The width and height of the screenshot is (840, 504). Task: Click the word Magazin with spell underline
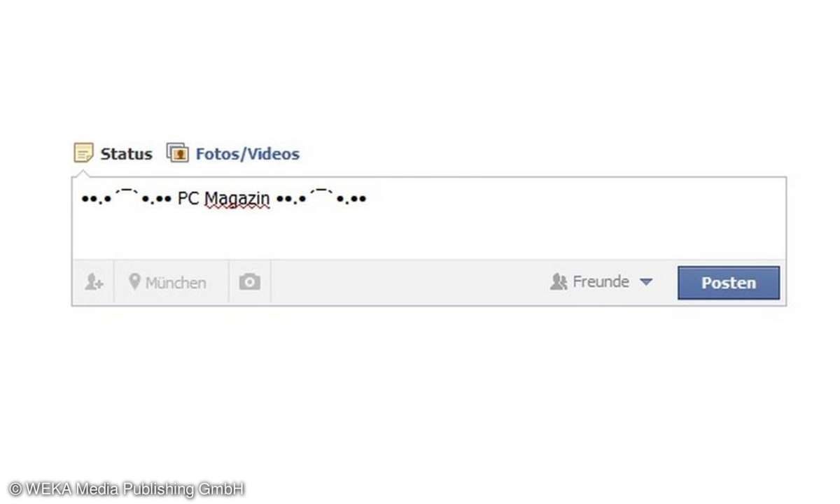pyautogui.click(x=237, y=199)
